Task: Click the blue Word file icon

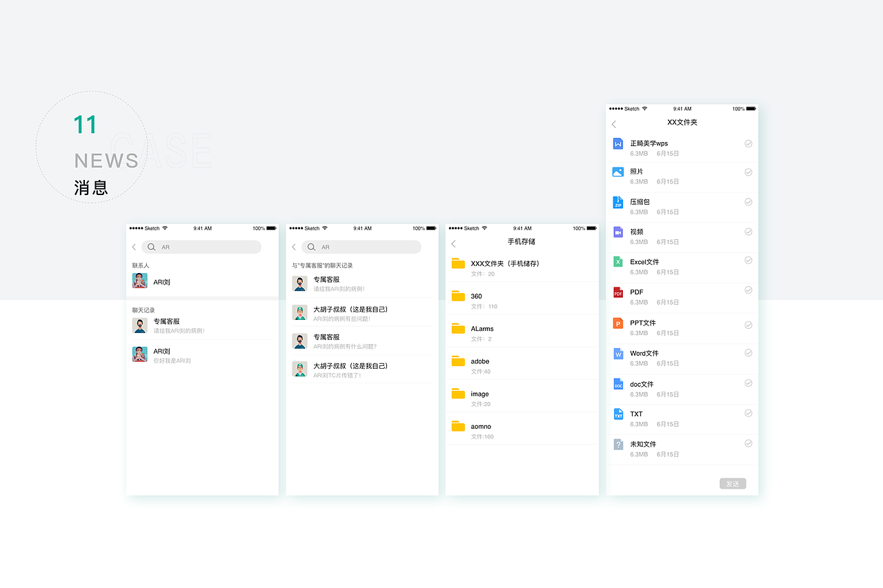Action: click(x=618, y=354)
